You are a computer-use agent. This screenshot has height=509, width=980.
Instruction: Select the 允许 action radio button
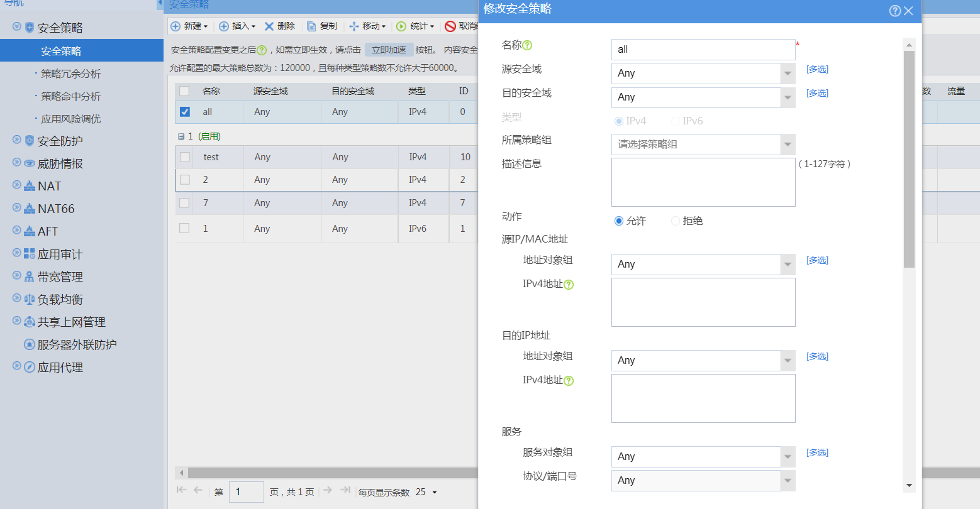619,221
